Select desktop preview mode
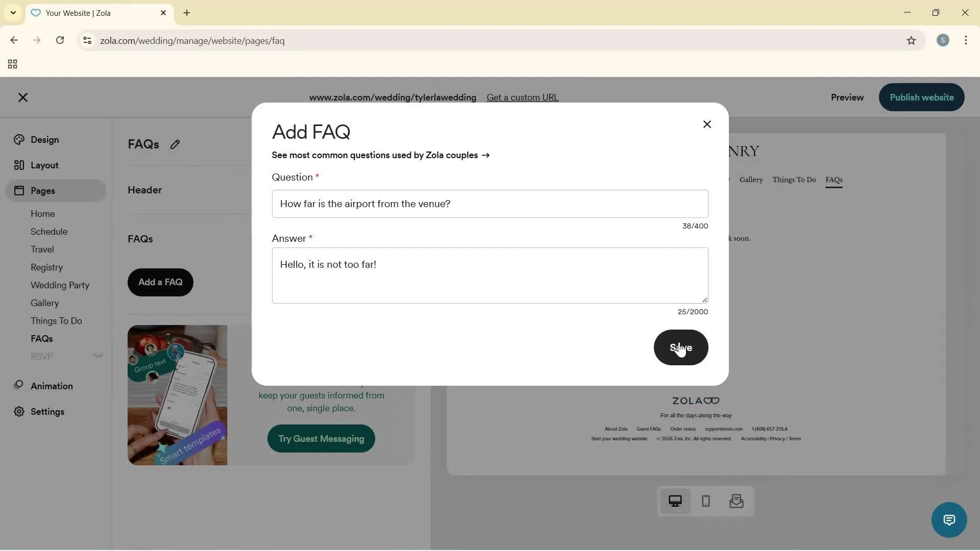 [x=675, y=502]
